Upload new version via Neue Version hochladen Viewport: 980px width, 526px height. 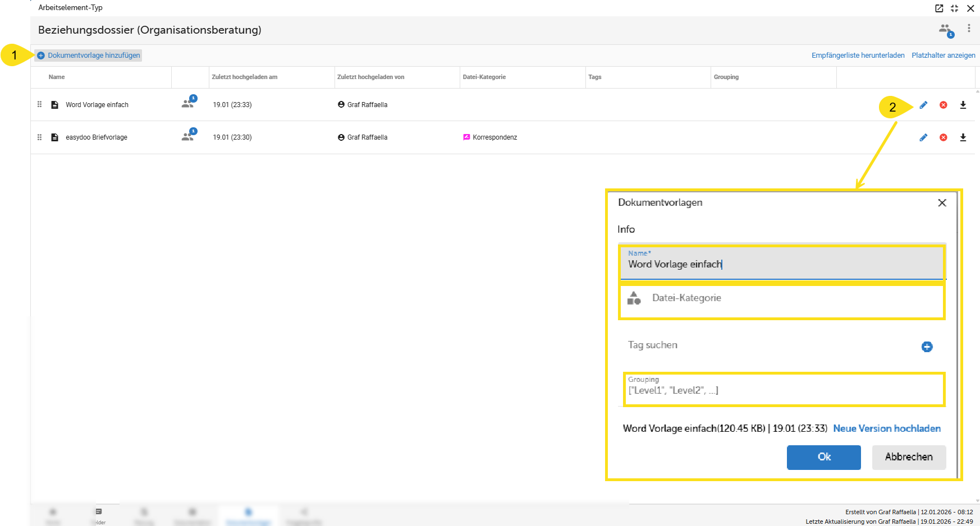click(x=886, y=428)
